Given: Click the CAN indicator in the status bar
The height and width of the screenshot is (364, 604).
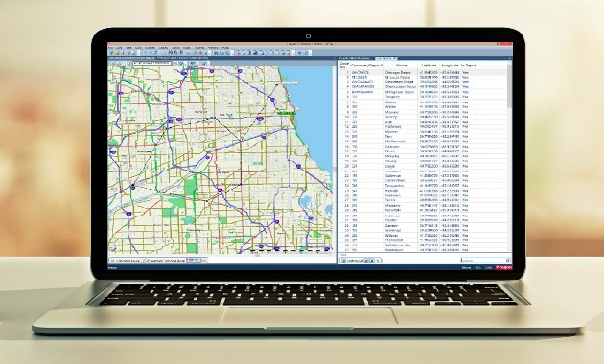Looking at the screenshot, I should tap(488, 267).
